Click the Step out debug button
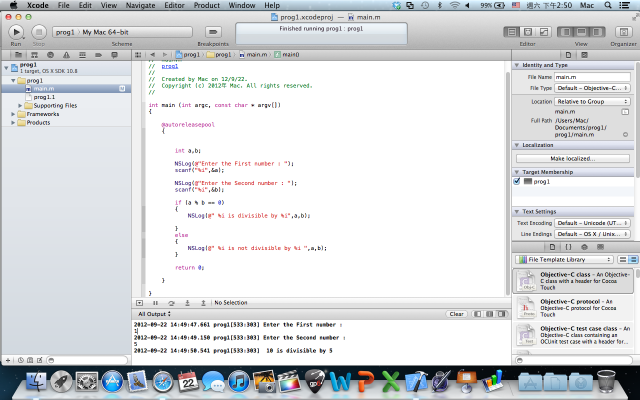This screenshot has width=640, height=400. [x=203, y=303]
